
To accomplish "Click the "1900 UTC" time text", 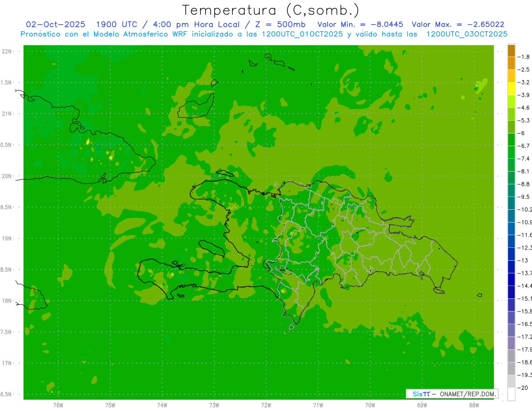I will pyautogui.click(x=118, y=24).
